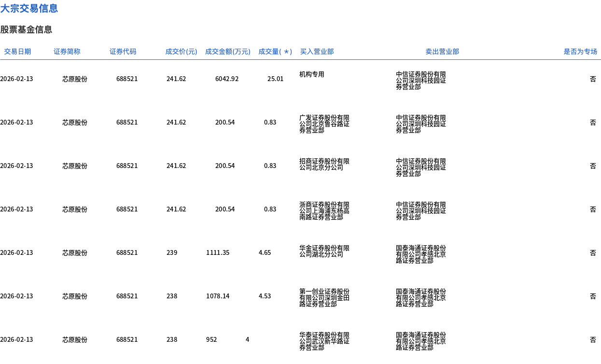Click buyer 华泰证券股份有限公司武汉新华路证券营业部
Viewport: 601px width, 364px height.
(324, 341)
